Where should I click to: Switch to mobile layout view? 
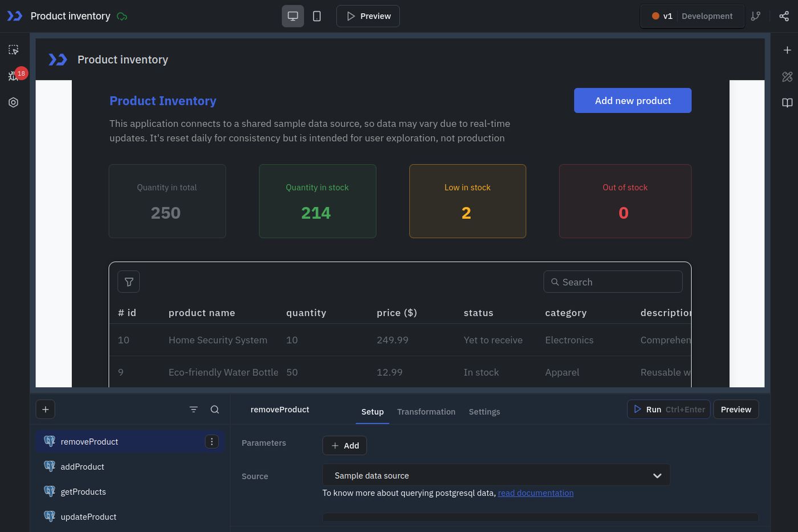(317, 16)
